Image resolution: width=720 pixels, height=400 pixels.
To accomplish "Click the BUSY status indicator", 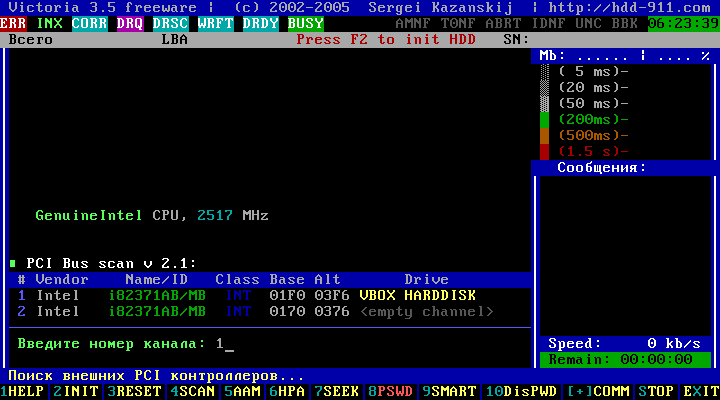I will [x=306, y=23].
